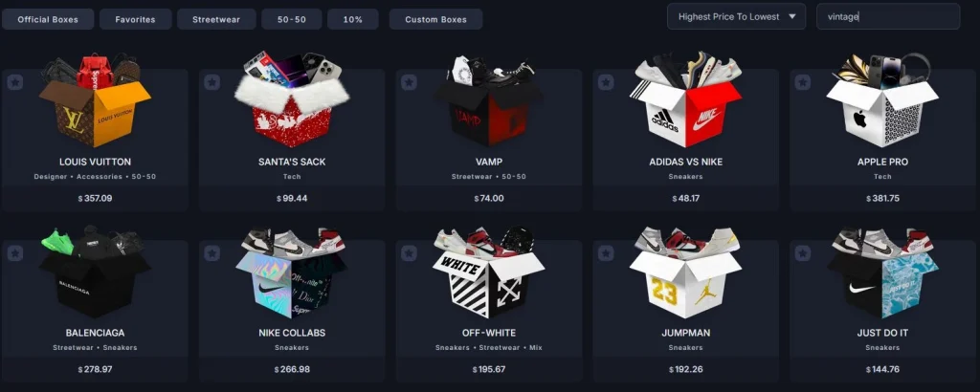Screen dimensions: 980x392
Task: Click the search field containing vintage
Action: 888,17
